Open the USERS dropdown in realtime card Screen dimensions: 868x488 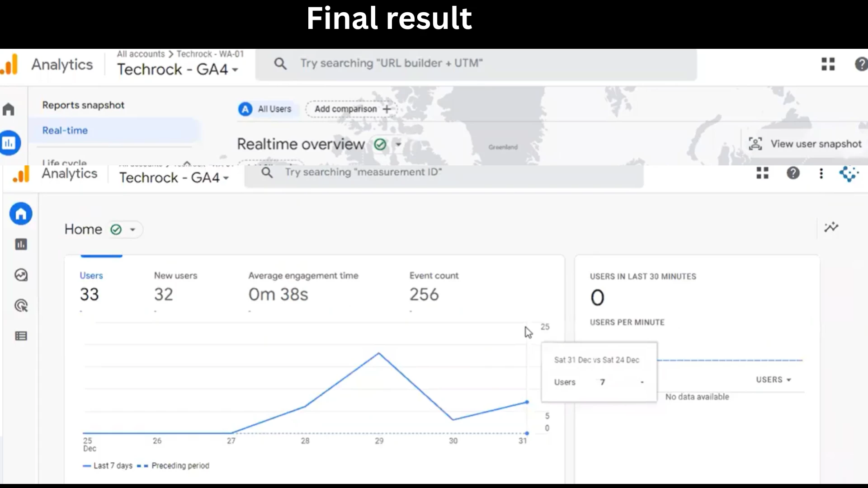[x=774, y=380]
